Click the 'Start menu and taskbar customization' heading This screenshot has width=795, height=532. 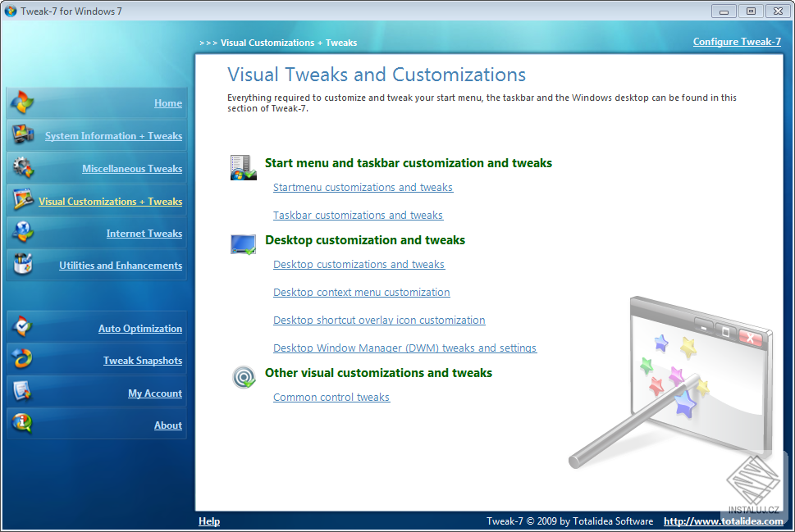point(408,163)
